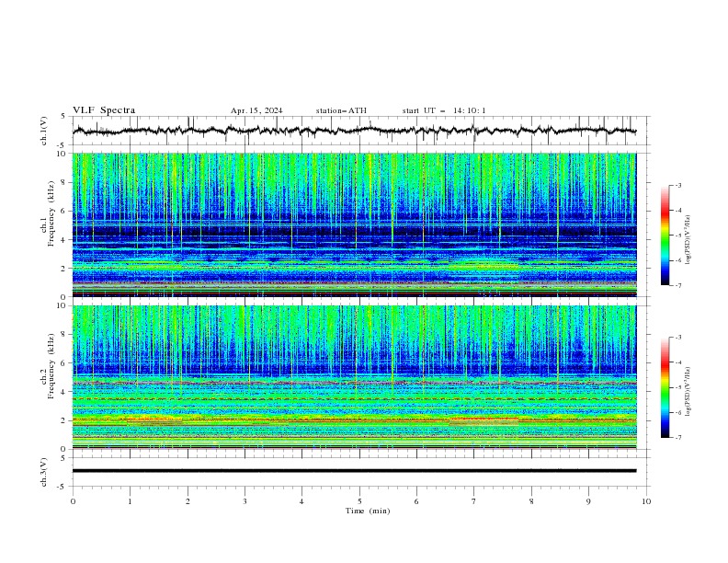Click time axis tick label "5"
This screenshot has height=563, width=728.
pyautogui.click(x=359, y=501)
